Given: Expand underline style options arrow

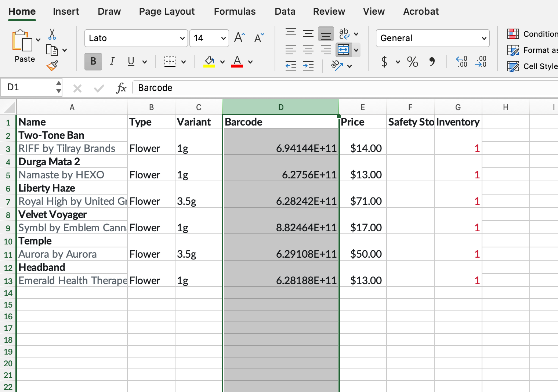Looking at the screenshot, I should pos(145,62).
